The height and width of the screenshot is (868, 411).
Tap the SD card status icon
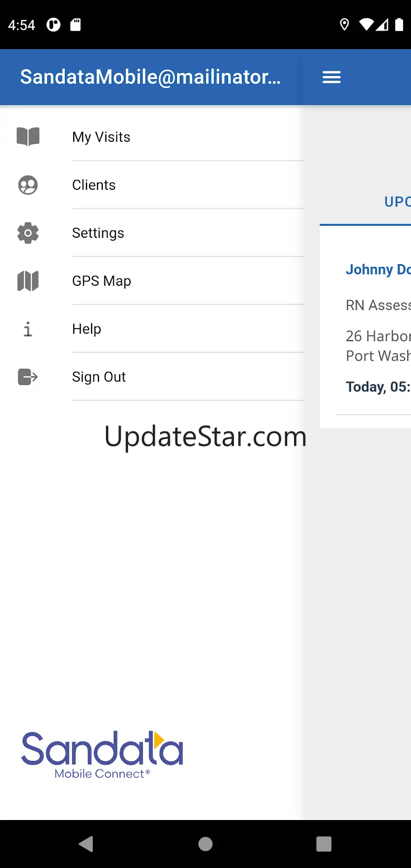click(x=76, y=25)
